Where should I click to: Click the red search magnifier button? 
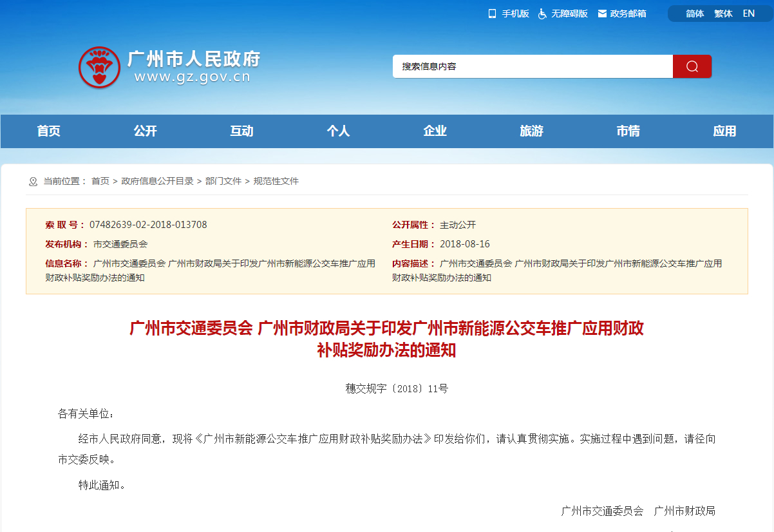coord(692,66)
